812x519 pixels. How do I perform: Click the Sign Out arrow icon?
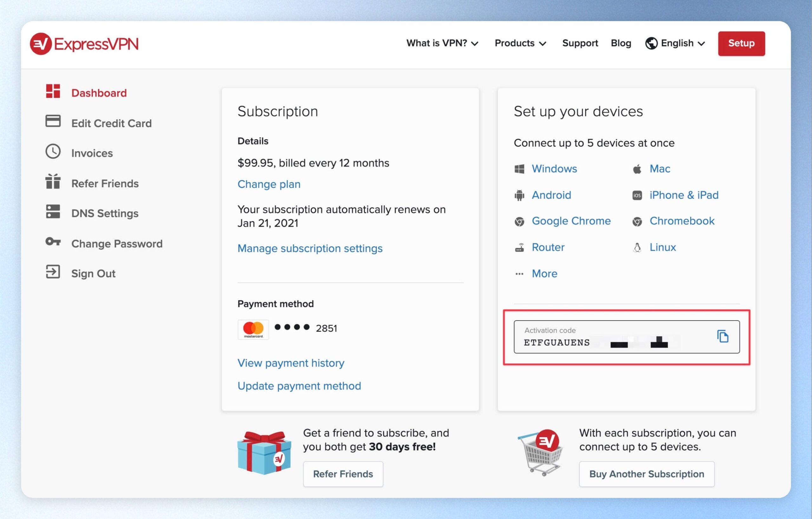(x=53, y=272)
